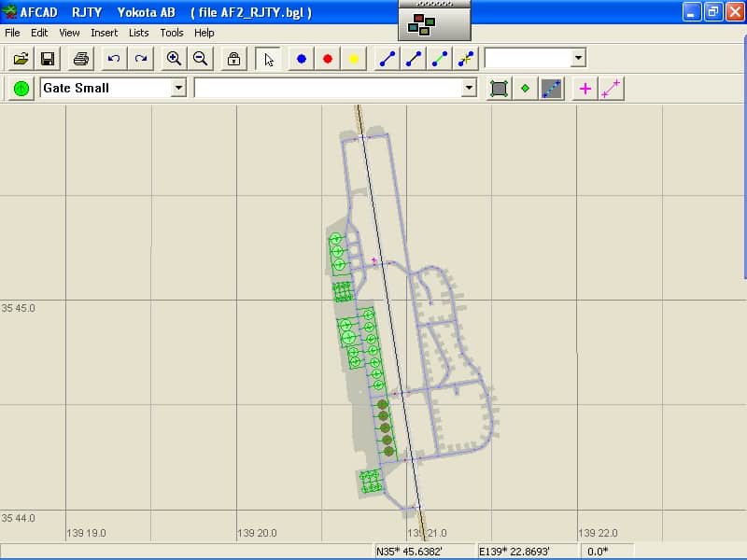Expand the Gate Small dropdown
747x560 pixels.
178,88
